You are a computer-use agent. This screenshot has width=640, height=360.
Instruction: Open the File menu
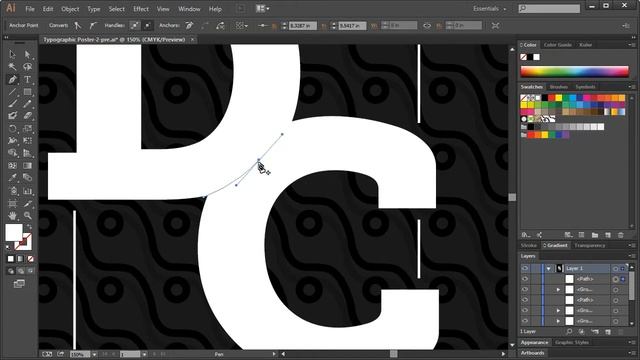point(30,9)
